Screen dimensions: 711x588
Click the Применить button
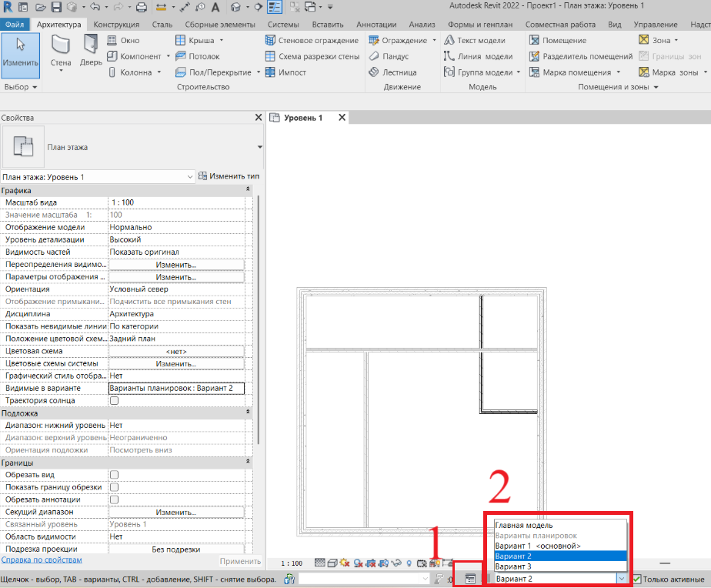(240, 561)
